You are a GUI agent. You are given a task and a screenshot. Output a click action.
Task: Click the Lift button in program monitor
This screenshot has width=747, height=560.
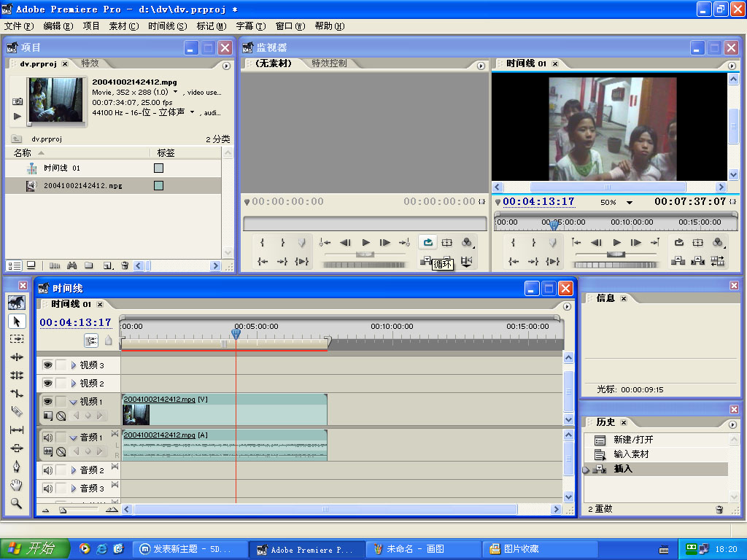pyautogui.click(x=678, y=261)
